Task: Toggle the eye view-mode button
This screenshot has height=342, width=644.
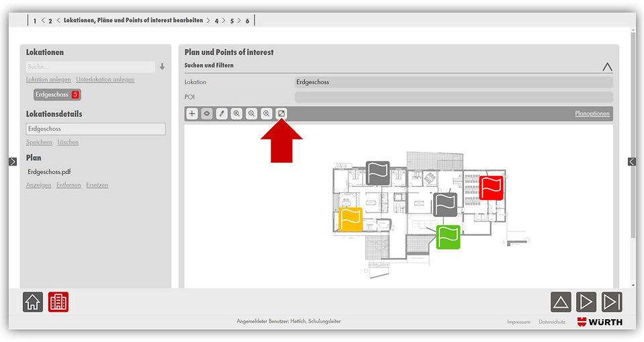Action: [207, 114]
